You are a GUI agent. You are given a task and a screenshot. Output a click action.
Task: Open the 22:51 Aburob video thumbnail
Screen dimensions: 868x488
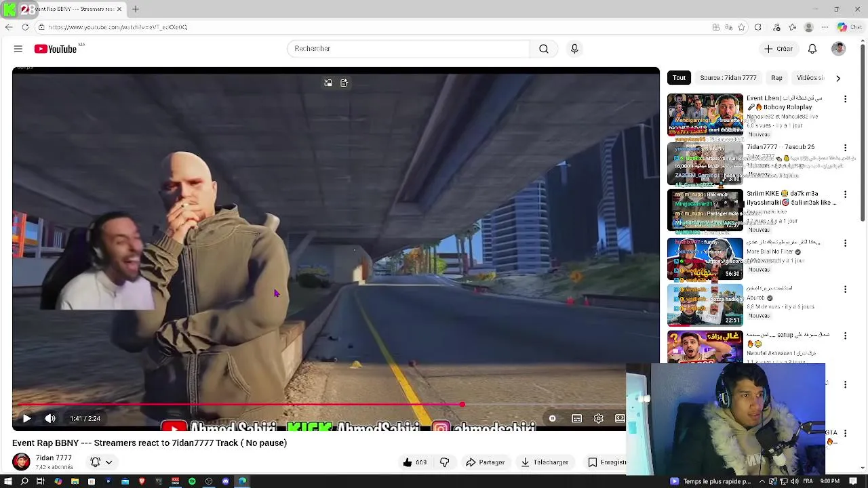pyautogui.click(x=705, y=305)
